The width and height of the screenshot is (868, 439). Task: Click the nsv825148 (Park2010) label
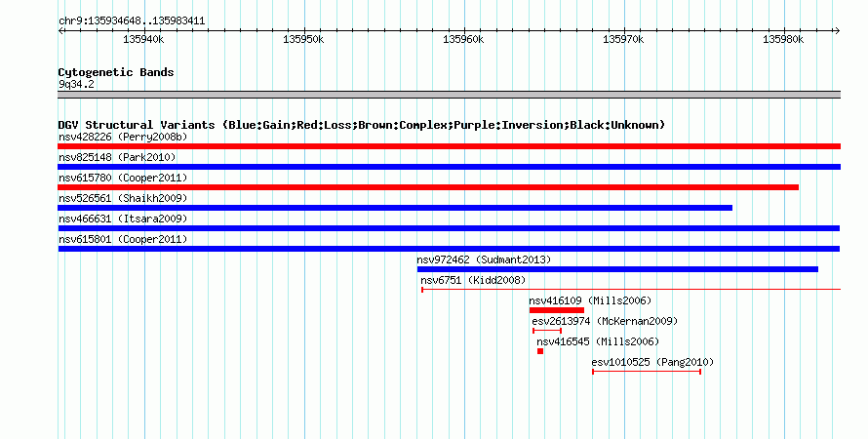pos(117,157)
